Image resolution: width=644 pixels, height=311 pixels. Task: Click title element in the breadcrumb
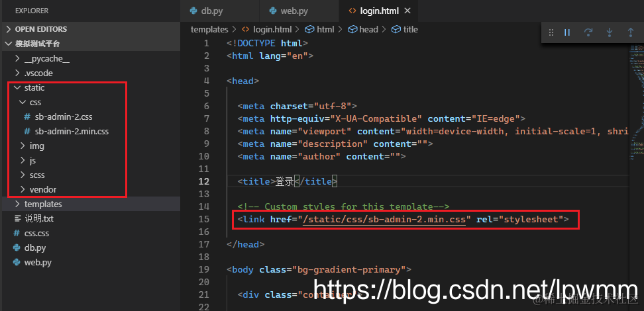[410, 30]
